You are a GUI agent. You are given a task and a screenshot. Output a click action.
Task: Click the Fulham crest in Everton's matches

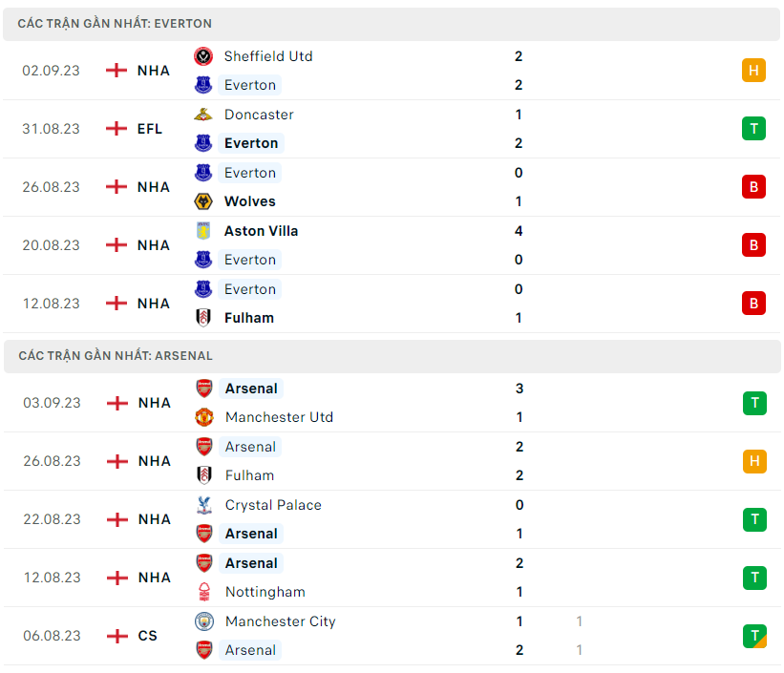coord(203,318)
